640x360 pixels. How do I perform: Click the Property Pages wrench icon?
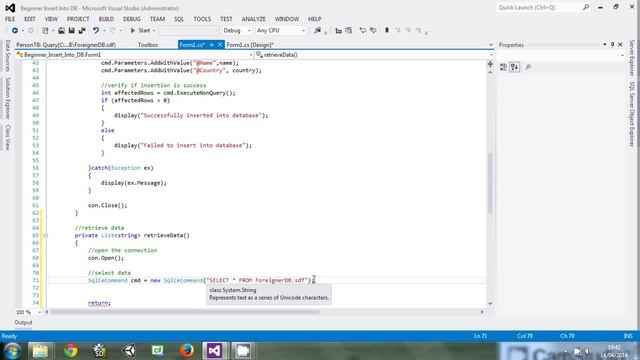pyautogui.click(x=528, y=67)
